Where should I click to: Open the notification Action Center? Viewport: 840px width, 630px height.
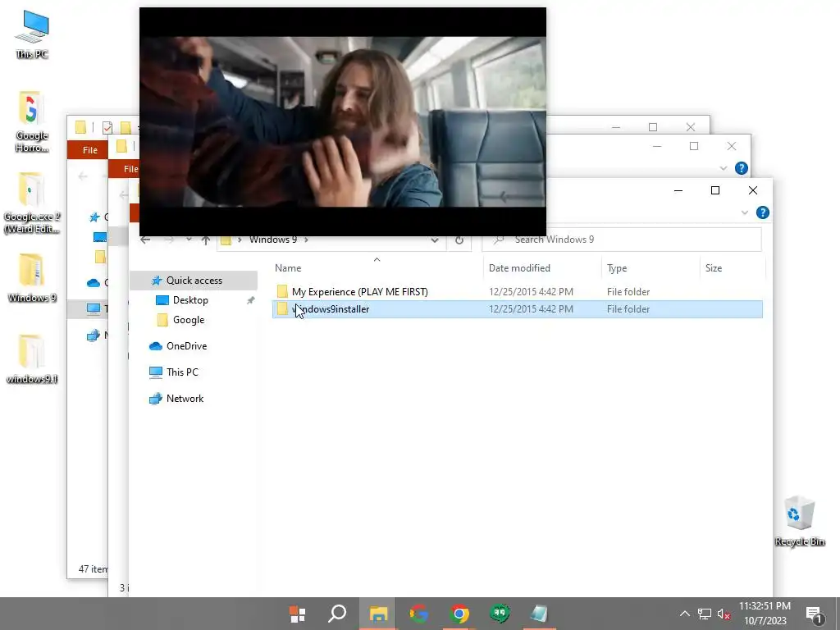(x=814, y=614)
